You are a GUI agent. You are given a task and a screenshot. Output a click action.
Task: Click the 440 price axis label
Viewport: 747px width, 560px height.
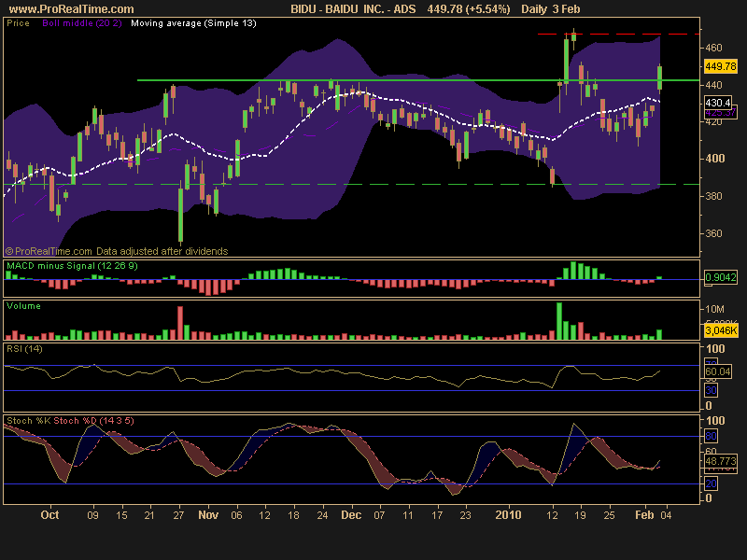[x=713, y=85]
